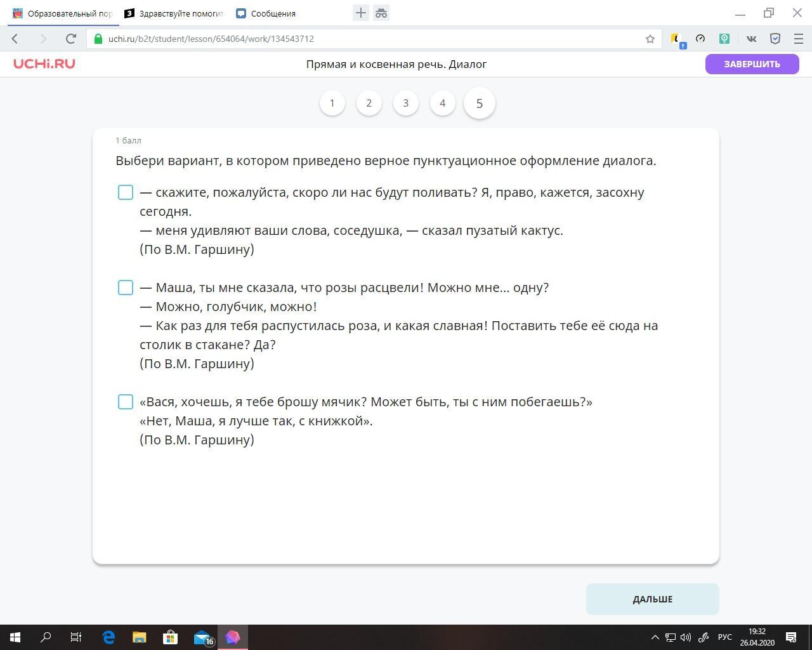Go back to the previous page
The image size is (812, 650).
point(15,39)
